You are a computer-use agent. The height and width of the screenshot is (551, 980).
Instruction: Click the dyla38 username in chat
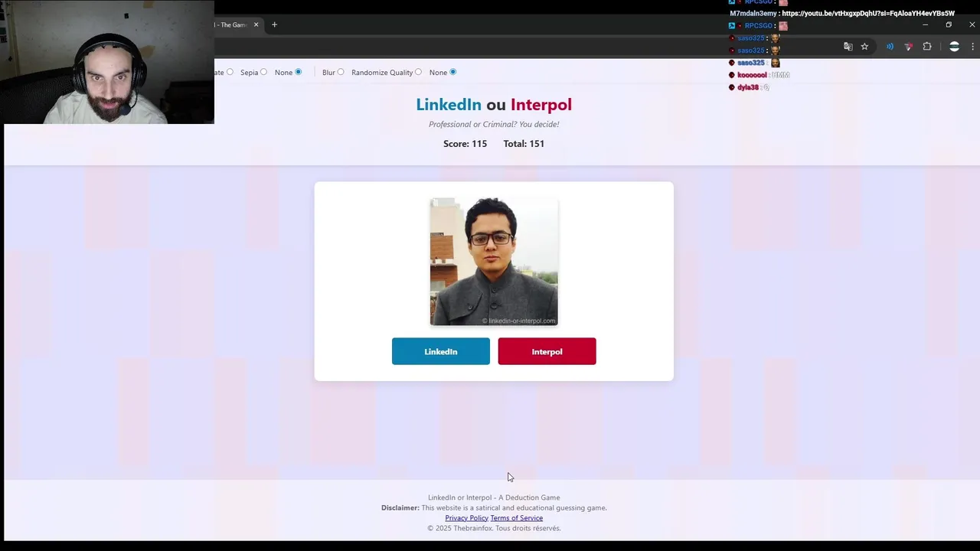point(748,87)
